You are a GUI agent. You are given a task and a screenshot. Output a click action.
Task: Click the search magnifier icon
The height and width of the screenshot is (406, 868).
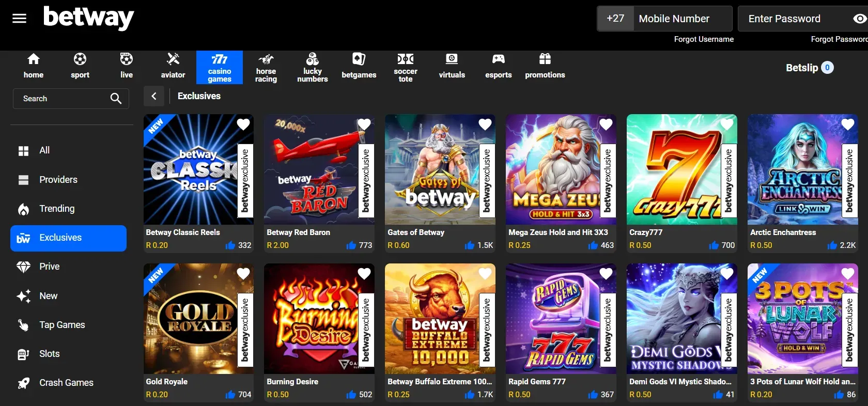(x=116, y=99)
